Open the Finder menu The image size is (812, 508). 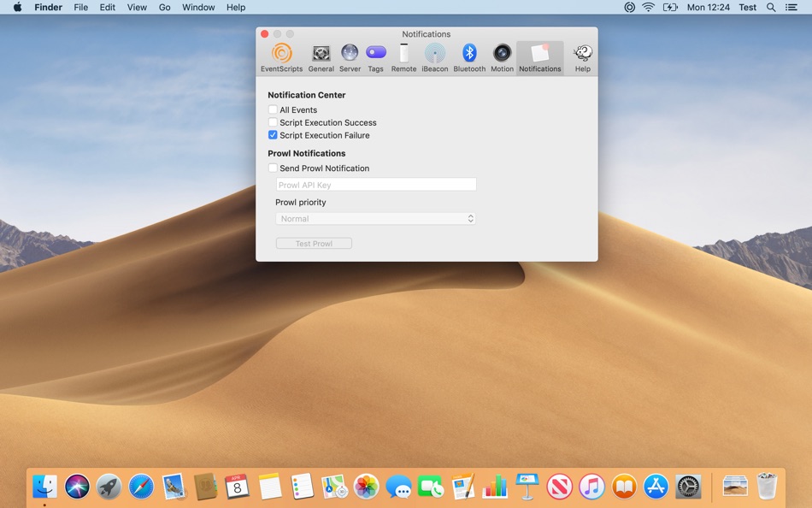[48, 7]
